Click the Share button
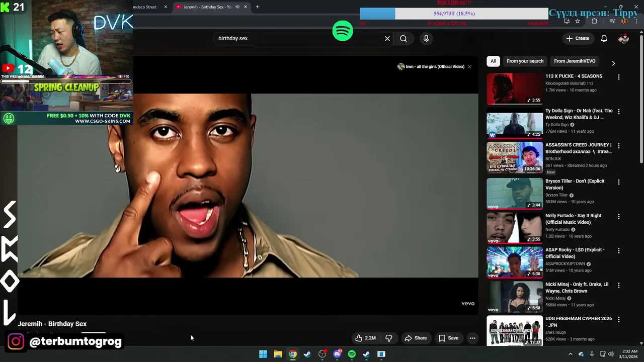Screen dimensions: 644x362 tap(416, 338)
